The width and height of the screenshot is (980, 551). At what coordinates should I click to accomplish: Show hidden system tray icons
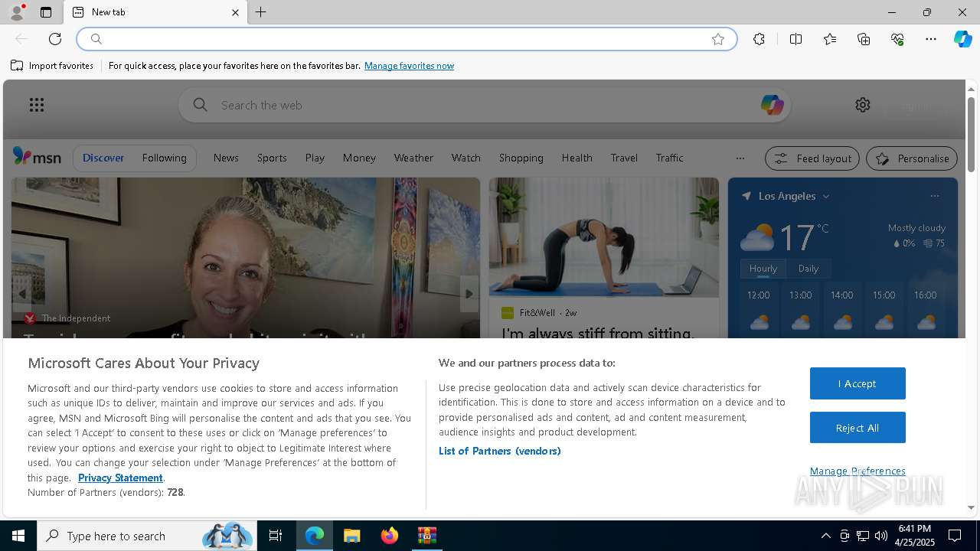[x=825, y=536]
